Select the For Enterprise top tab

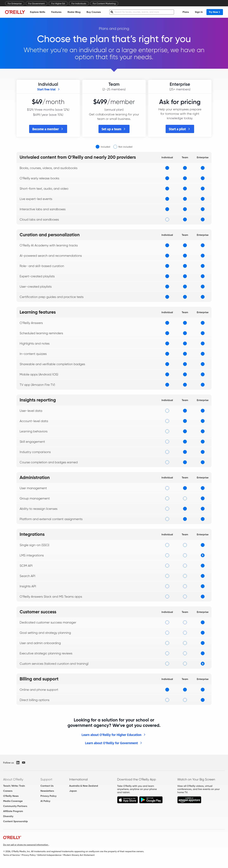[x=15, y=3]
